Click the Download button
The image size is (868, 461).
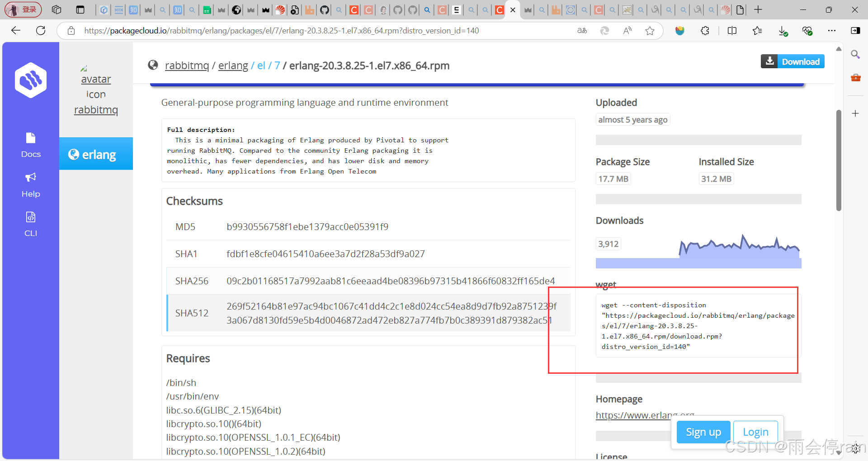793,61
